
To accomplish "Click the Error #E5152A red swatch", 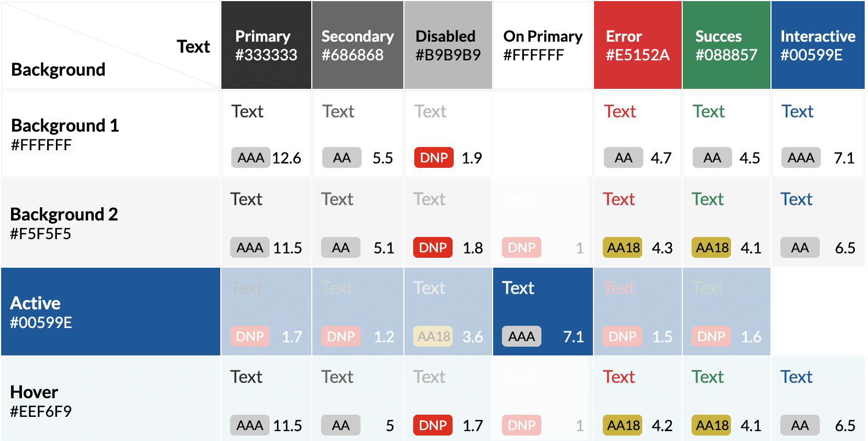I will (637, 46).
